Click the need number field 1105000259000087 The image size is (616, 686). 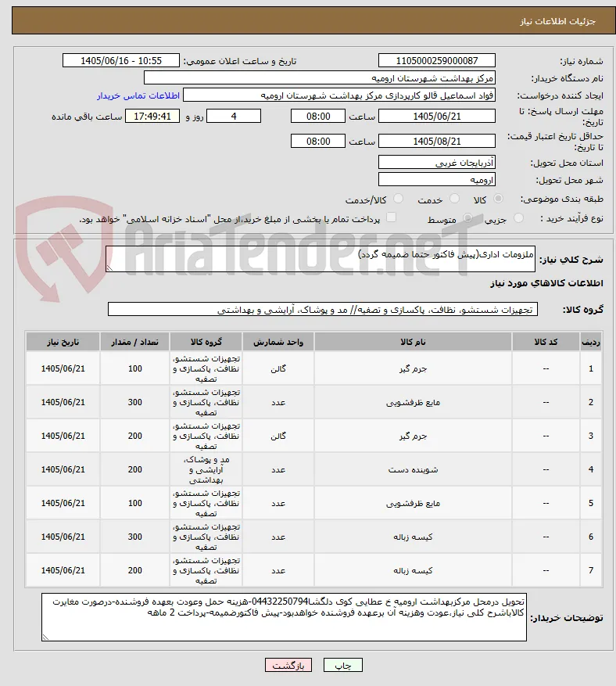[x=437, y=60]
